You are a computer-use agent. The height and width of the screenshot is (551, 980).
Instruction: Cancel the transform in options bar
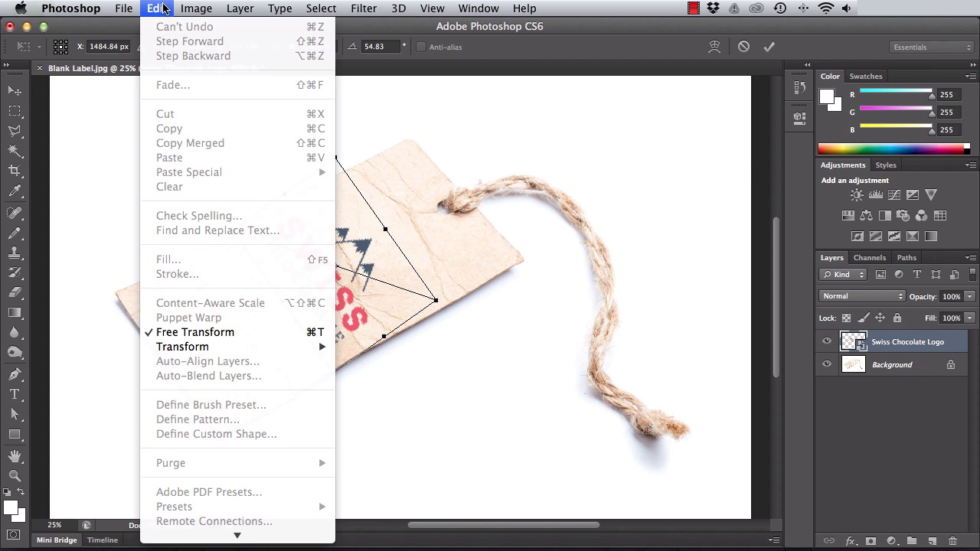743,47
